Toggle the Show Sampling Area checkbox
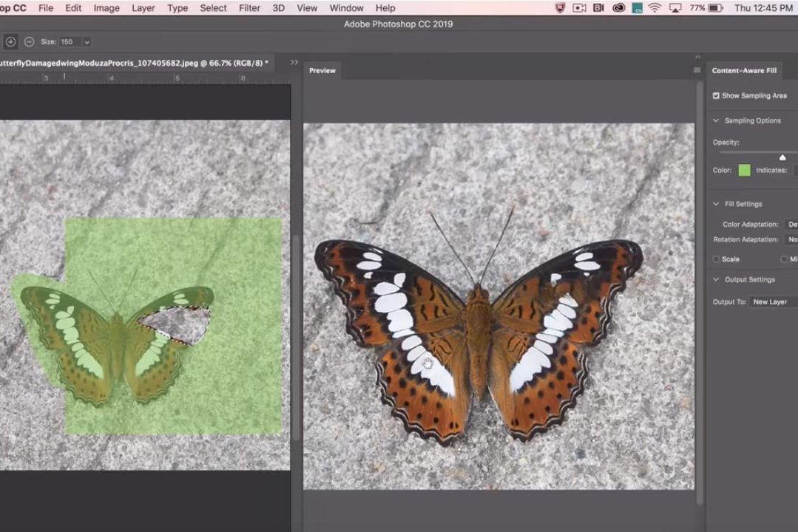This screenshot has width=798, height=532. pos(716,96)
